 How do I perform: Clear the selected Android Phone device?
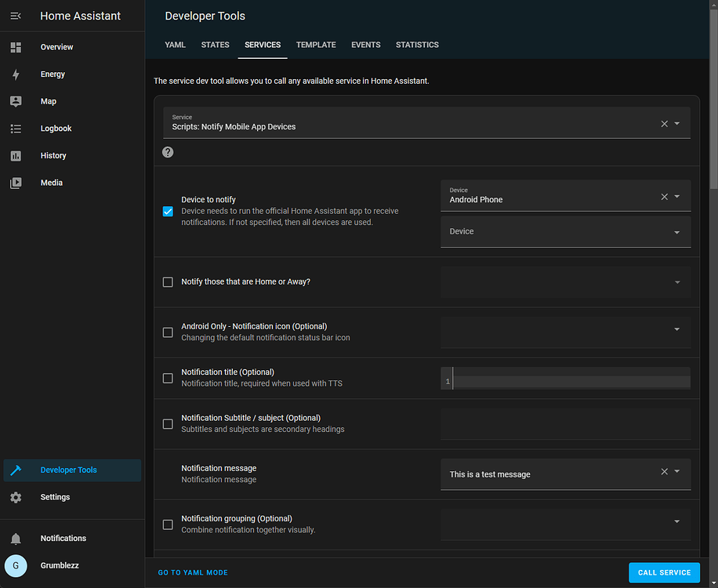click(x=665, y=197)
